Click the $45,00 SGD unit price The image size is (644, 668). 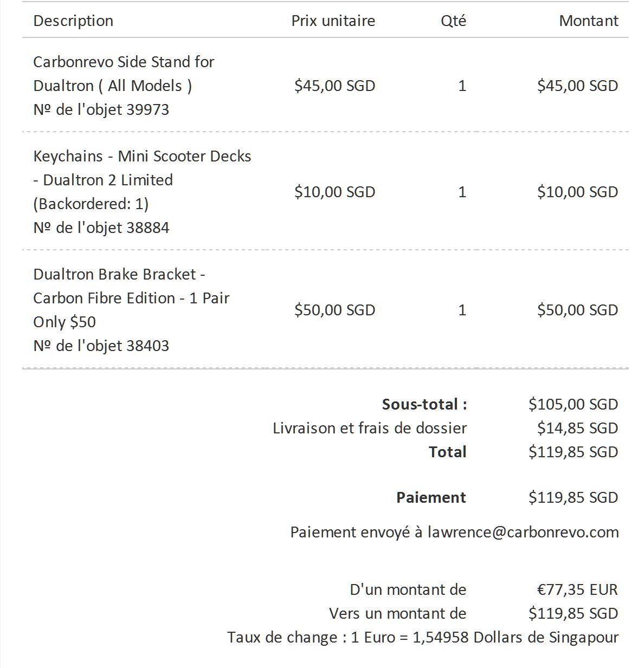pyautogui.click(x=335, y=86)
